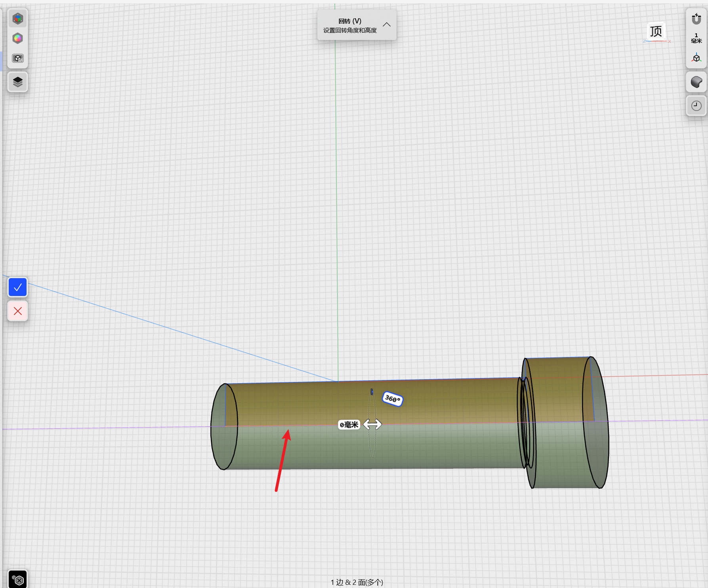Click the 3D axis view cube icon
708x588 pixels.
click(696, 58)
